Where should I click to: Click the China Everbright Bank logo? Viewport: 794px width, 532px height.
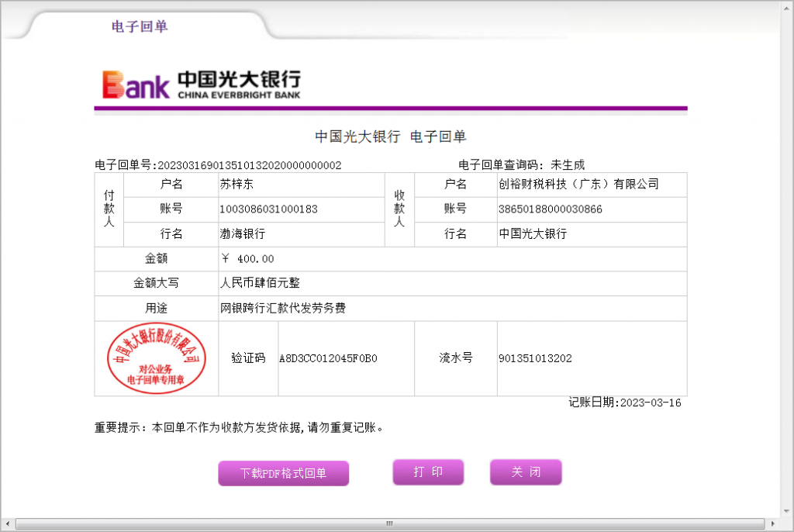pyautogui.click(x=202, y=84)
